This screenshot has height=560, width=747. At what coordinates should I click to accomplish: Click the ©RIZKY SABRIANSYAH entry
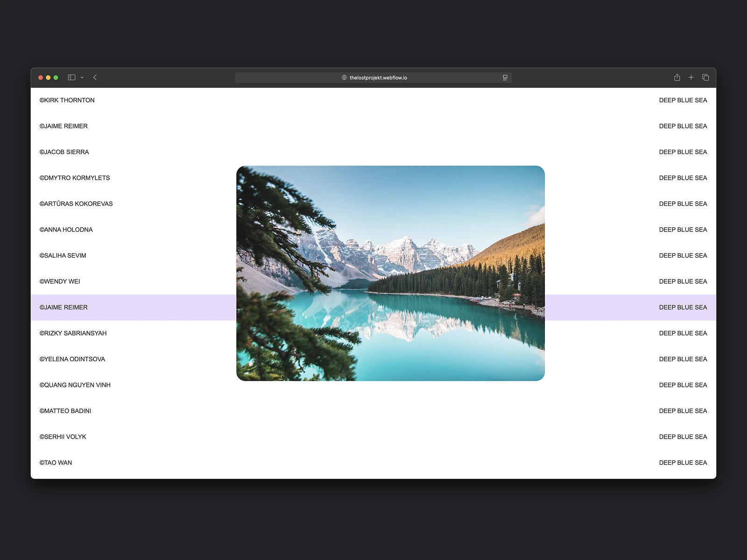(x=73, y=333)
